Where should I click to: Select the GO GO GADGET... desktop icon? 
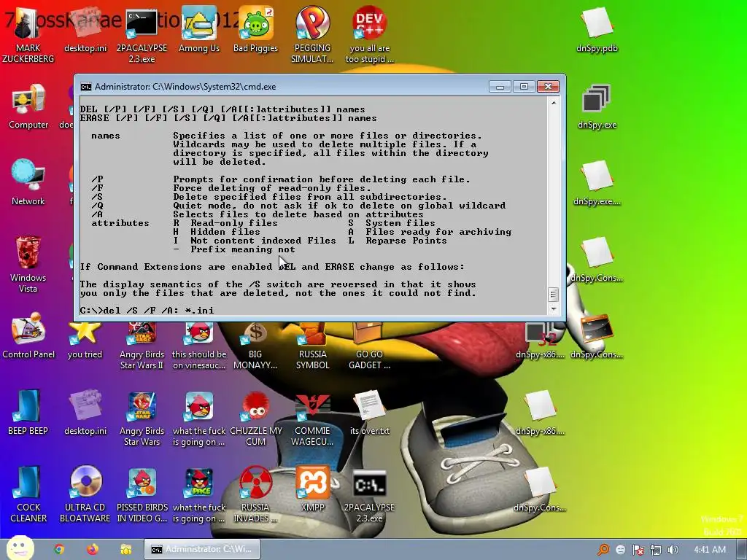click(369, 346)
